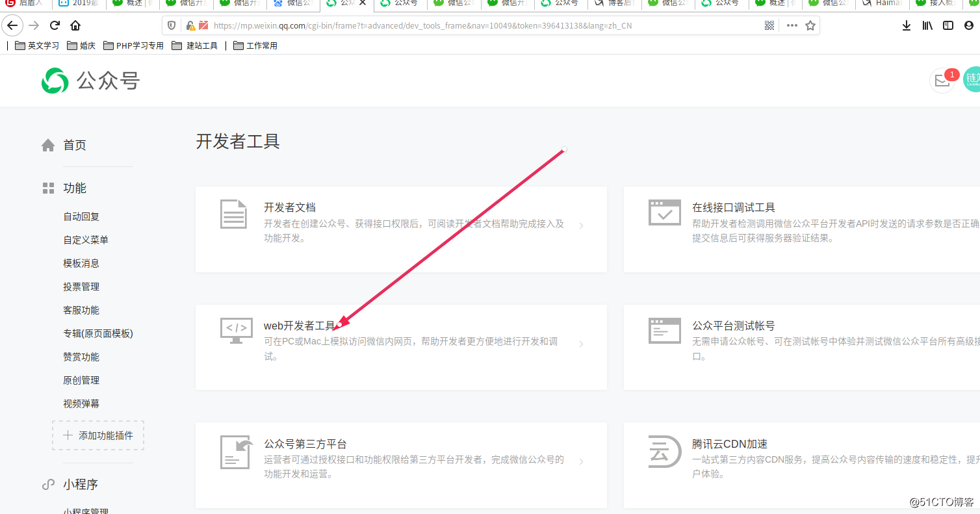Image resolution: width=980 pixels, height=514 pixels.
Task: Reload the current page
Action: point(55,25)
